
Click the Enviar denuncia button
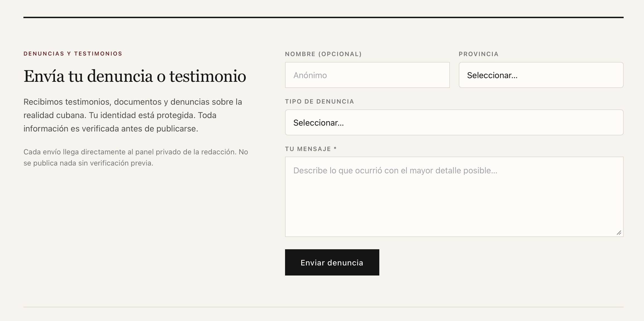[x=332, y=262]
